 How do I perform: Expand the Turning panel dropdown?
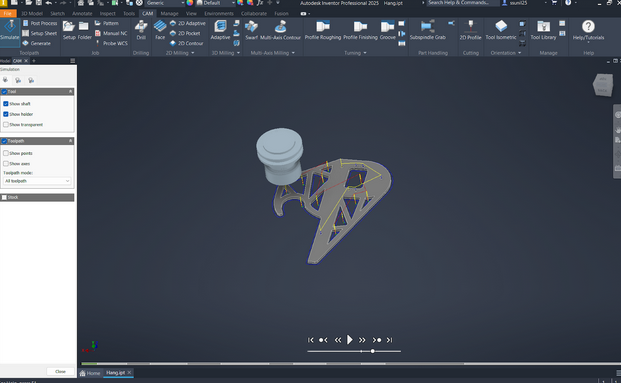click(355, 53)
